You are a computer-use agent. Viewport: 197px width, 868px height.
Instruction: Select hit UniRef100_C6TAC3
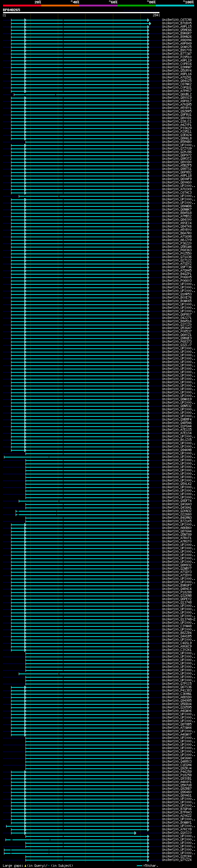[177, 193]
